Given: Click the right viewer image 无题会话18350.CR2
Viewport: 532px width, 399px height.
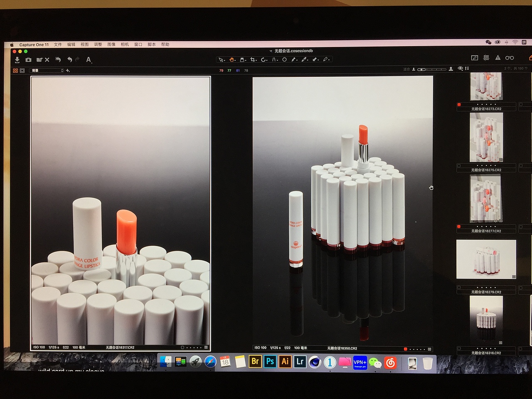Looking at the screenshot, I should point(342,210).
